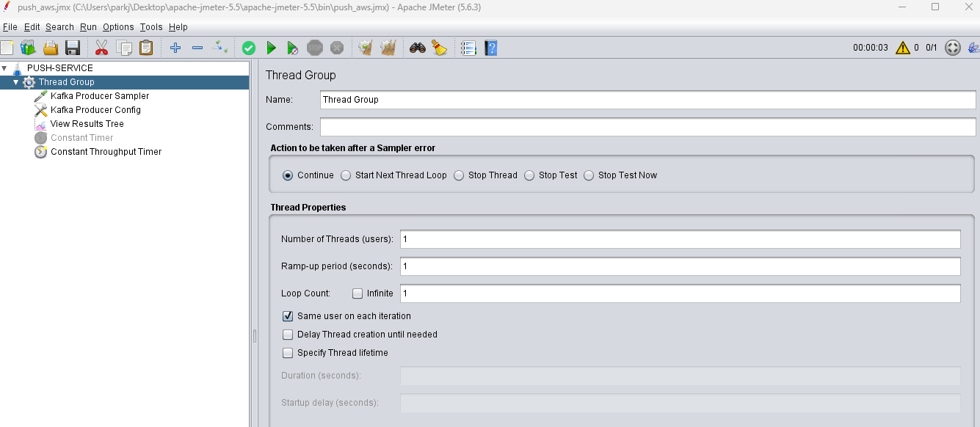Check the Specify Thread lifetime box
The width and height of the screenshot is (980, 427).
[x=288, y=353]
